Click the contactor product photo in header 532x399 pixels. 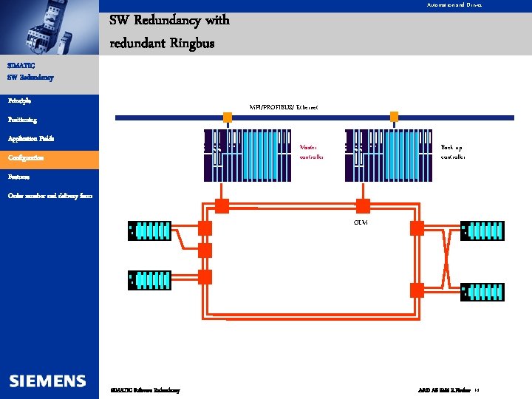coord(50,27)
